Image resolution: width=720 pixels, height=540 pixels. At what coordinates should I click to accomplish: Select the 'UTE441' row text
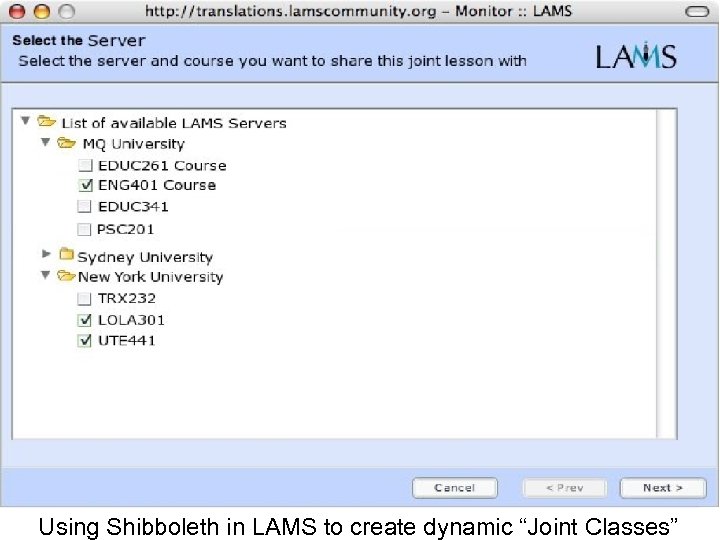127,341
